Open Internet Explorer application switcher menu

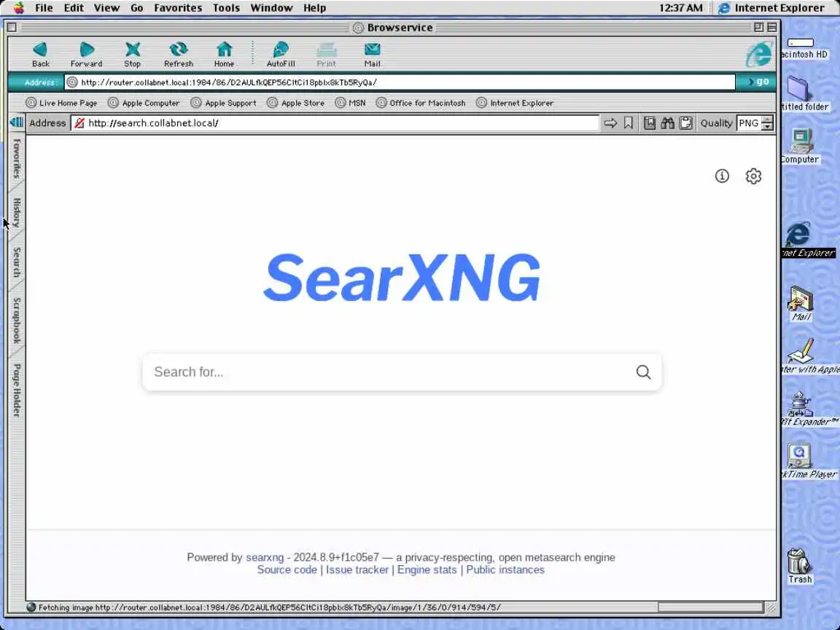[x=771, y=7]
